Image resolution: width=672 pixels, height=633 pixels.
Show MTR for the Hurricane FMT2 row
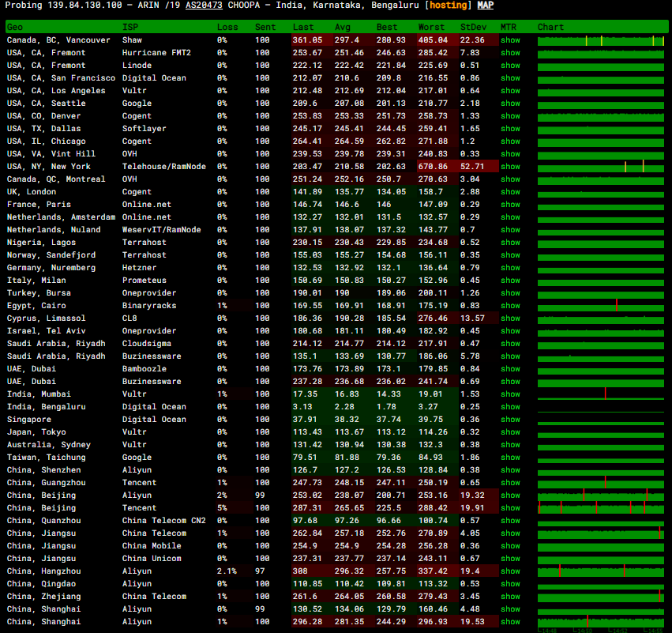(x=510, y=53)
